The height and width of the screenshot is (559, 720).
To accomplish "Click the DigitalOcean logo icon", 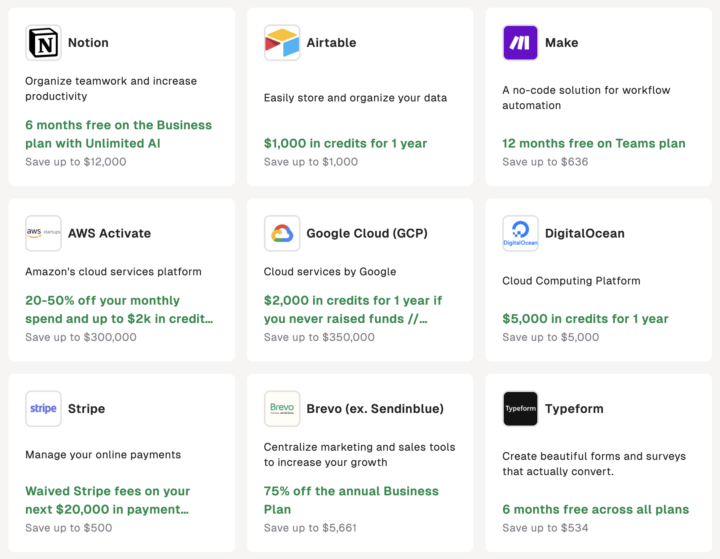I will point(520,233).
